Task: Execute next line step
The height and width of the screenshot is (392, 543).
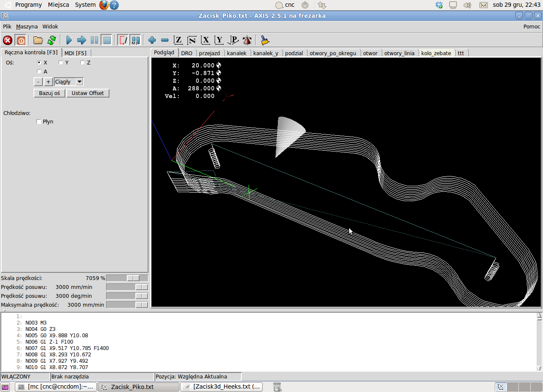Action: pyautogui.click(x=81, y=40)
